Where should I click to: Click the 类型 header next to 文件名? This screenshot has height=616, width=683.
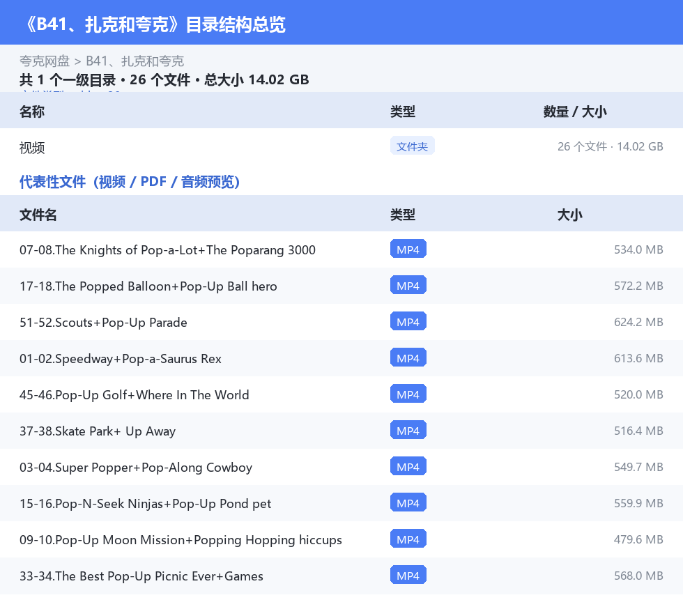click(x=403, y=215)
